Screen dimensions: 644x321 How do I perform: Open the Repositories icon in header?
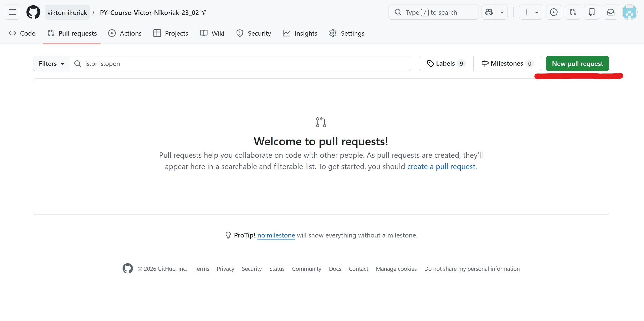[591, 12]
